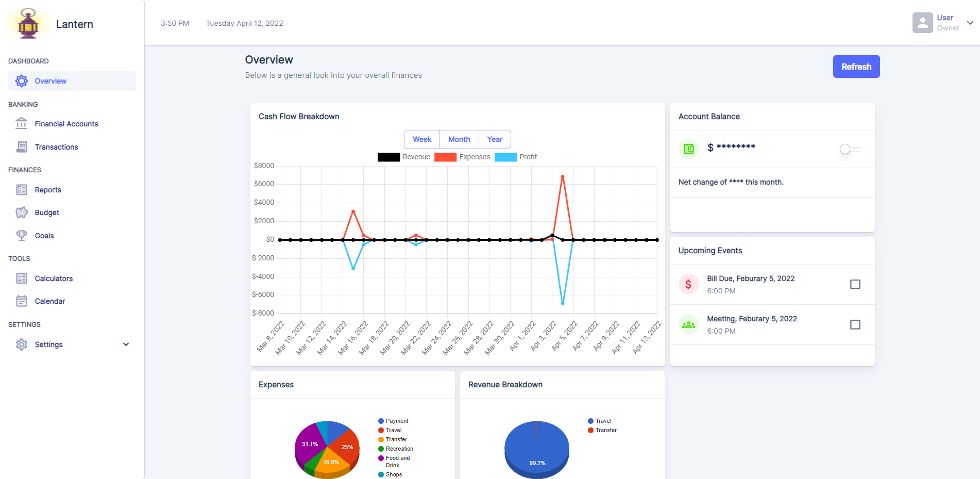Switch cash flow chart to Month
980x479 pixels.
click(459, 139)
